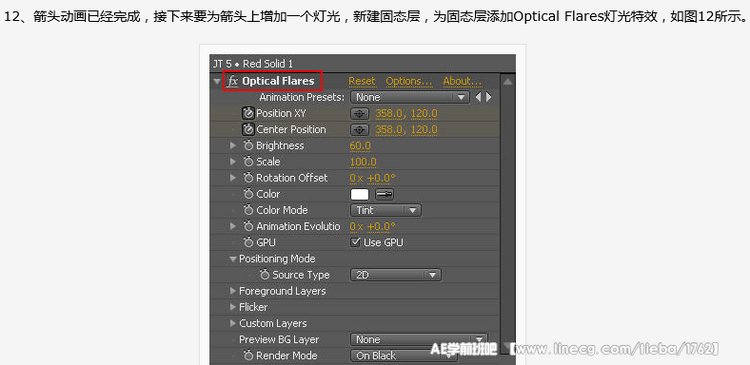Pick a color with the Color eyedropper

point(385,194)
